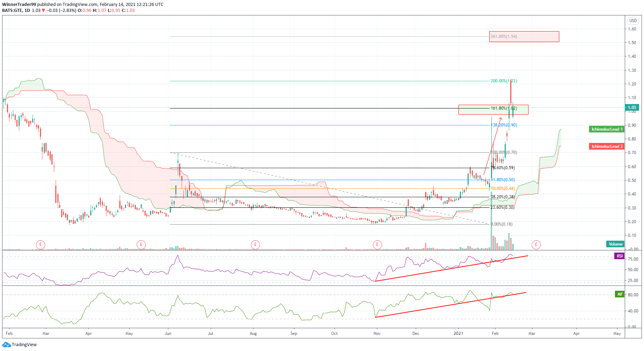Click the 138.20%(0.90) Fibonacci label
This screenshot has height=351, width=644.
pyautogui.click(x=504, y=125)
